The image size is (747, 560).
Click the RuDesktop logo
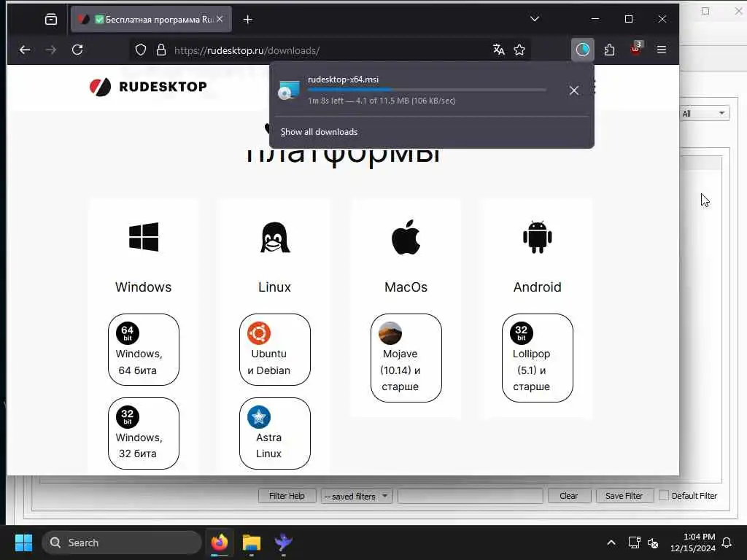coord(148,87)
